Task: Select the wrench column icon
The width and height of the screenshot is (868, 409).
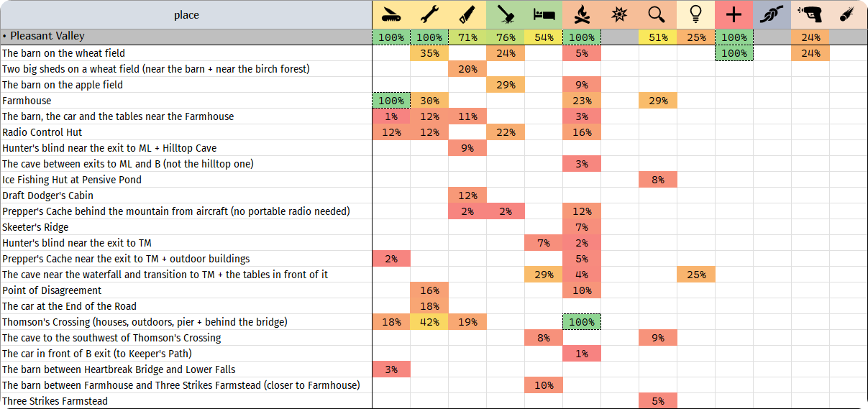Action: pyautogui.click(x=429, y=15)
